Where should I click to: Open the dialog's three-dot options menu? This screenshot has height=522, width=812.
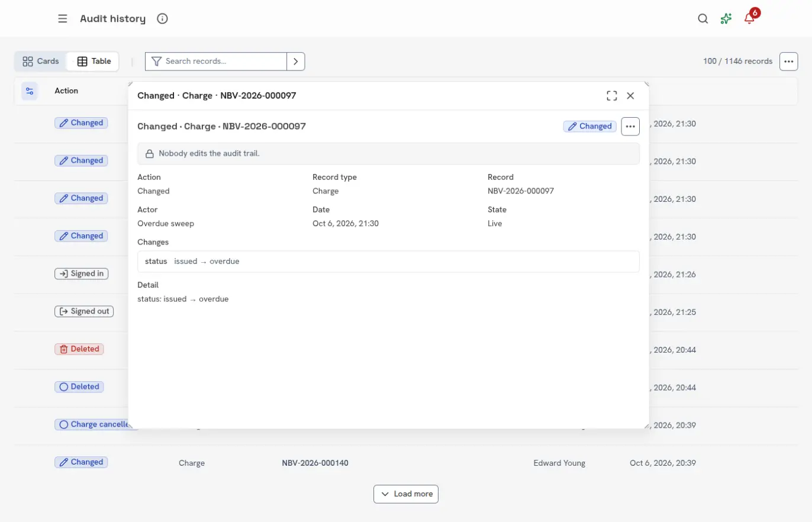click(630, 126)
